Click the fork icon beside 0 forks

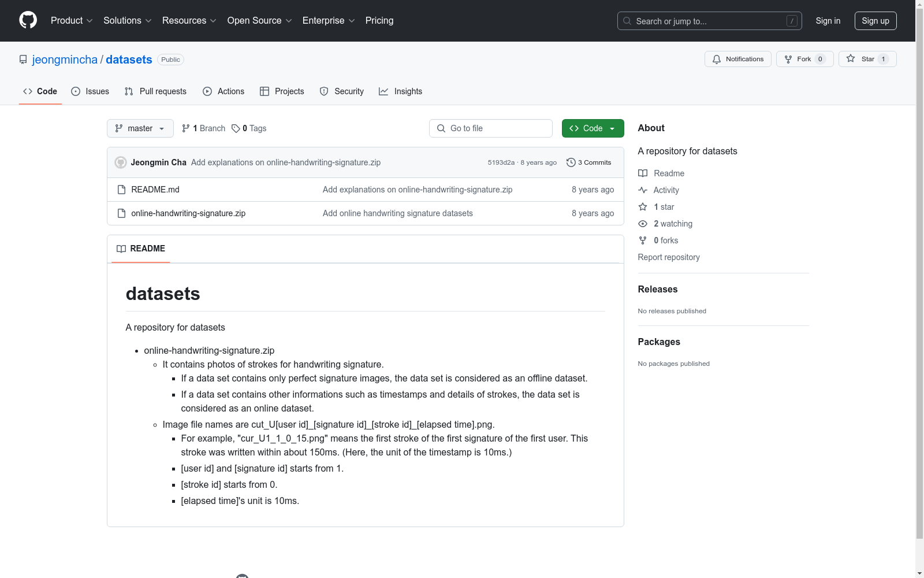pyautogui.click(x=643, y=240)
